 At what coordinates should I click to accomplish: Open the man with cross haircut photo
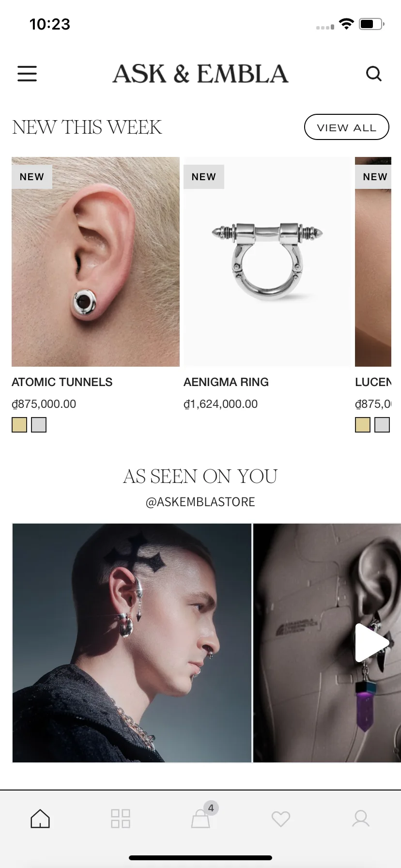[132, 643]
